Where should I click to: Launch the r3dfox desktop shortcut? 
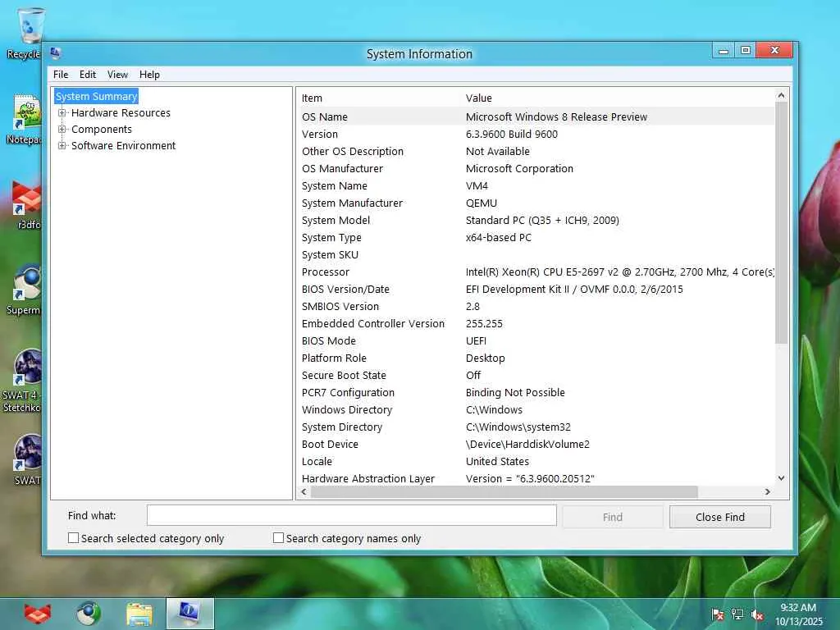(x=27, y=204)
